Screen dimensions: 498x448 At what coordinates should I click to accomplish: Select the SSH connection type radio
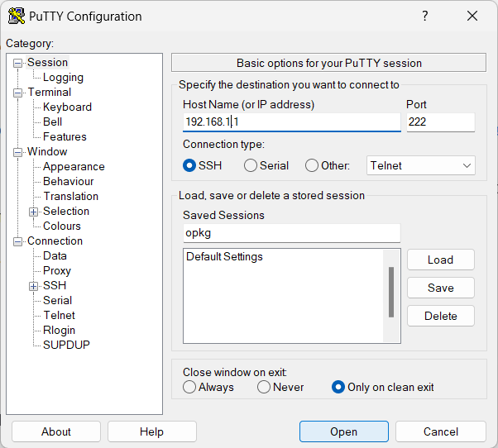pyautogui.click(x=189, y=165)
